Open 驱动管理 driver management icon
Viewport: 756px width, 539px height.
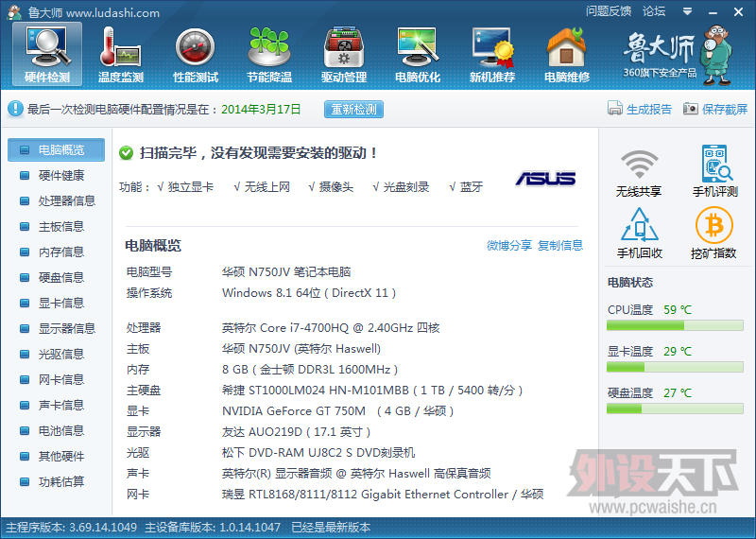point(344,54)
